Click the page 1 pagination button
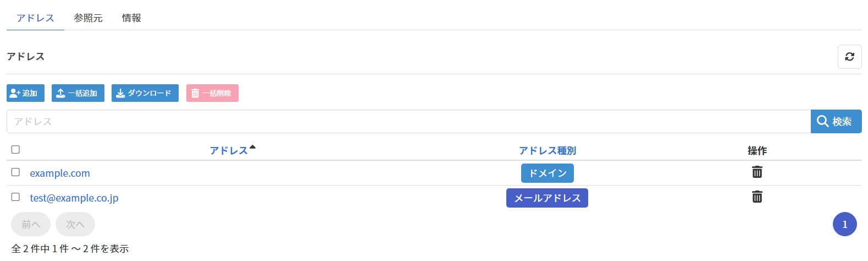Viewport: 868px width, 261px height. (x=844, y=224)
